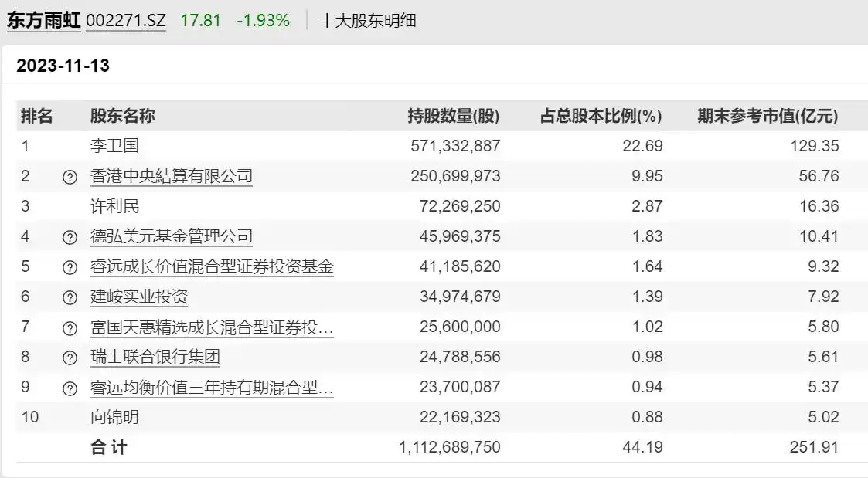Click question icon beside 富国天惠精选成长 fund
Screen dimensions: 868x478
(x=70, y=327)
